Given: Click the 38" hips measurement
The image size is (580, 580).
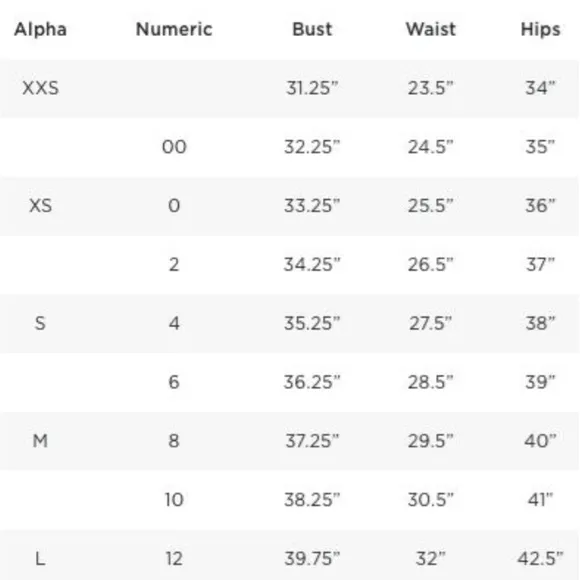Looking at the screenshot, I should 540,323.
